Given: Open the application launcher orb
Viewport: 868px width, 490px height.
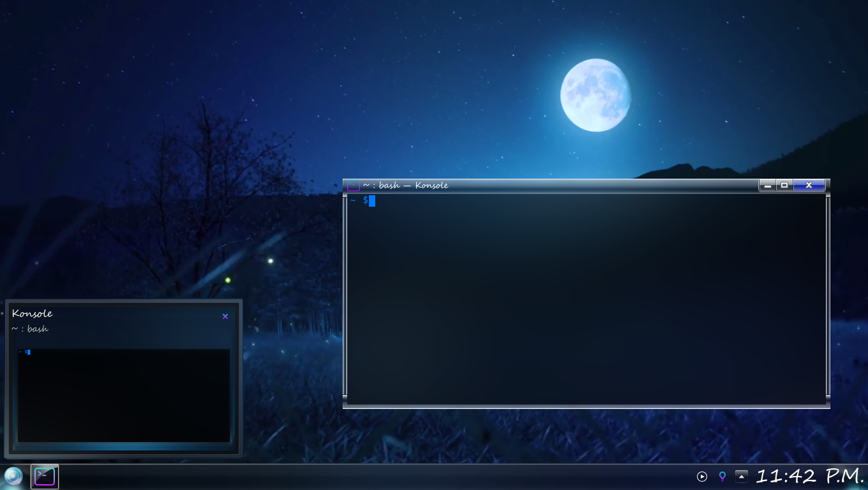Looking at the screenshot, I should point(13,477).
